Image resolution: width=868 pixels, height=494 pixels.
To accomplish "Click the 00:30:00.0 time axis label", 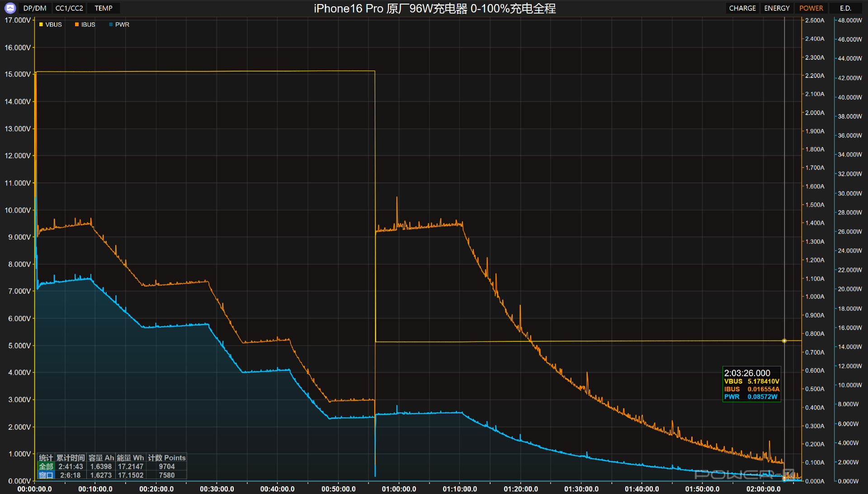I will point(217,489).
